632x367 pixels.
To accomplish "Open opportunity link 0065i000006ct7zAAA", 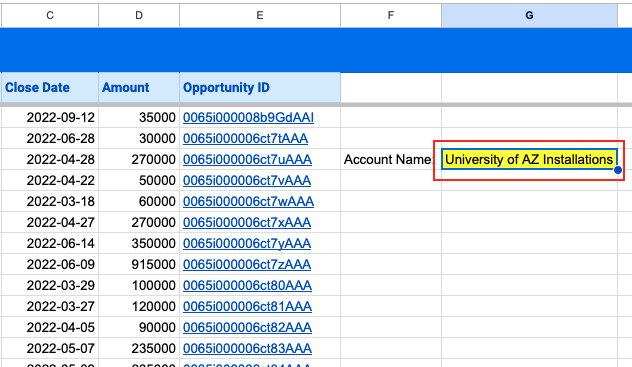I will tap(247, 264).
